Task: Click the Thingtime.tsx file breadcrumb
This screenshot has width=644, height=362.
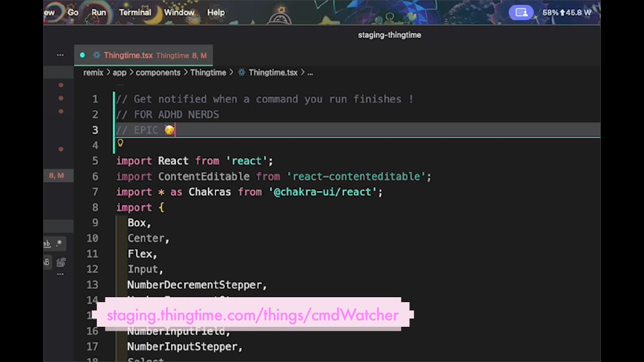Action: click(x=273, y=72)
